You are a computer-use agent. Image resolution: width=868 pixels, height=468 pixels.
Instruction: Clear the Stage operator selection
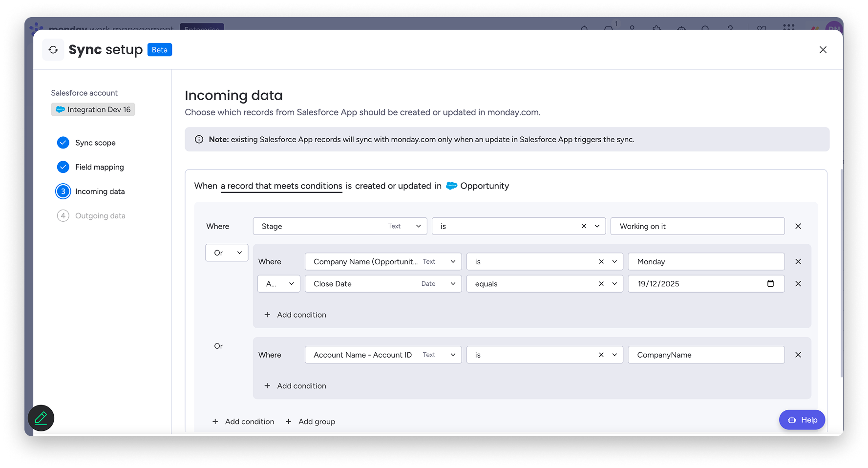pos(584,226)
